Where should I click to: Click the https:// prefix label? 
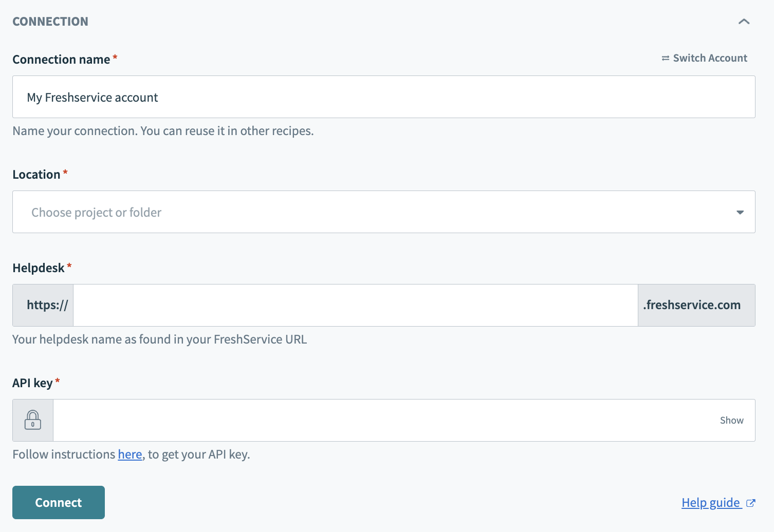(47, 305)
